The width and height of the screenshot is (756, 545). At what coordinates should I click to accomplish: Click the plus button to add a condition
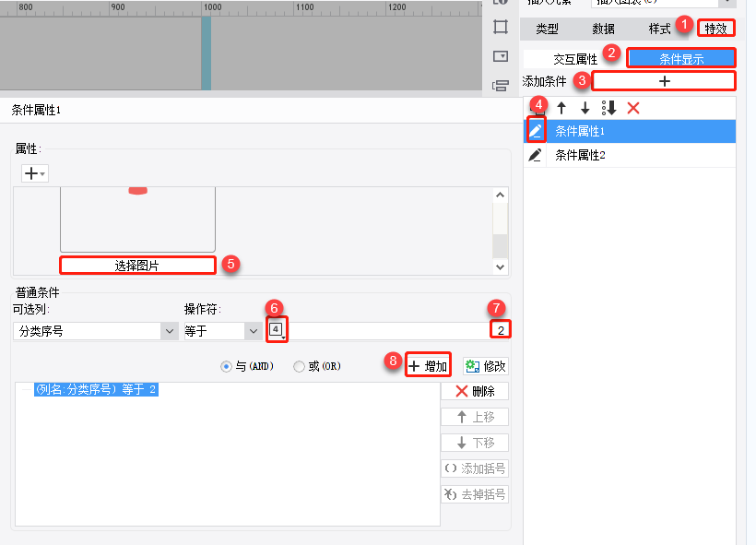(664, 81)
